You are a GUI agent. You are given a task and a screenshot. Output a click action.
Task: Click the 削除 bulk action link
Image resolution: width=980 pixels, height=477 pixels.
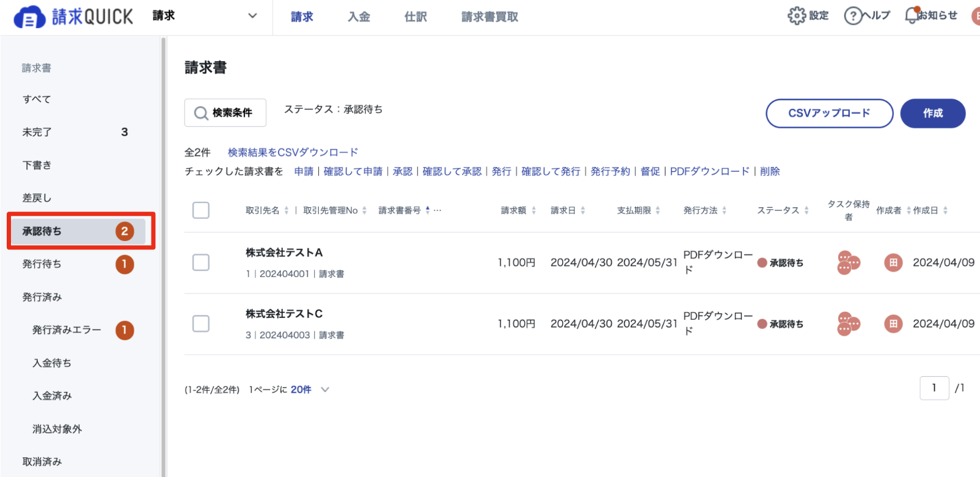pos(770,171)
